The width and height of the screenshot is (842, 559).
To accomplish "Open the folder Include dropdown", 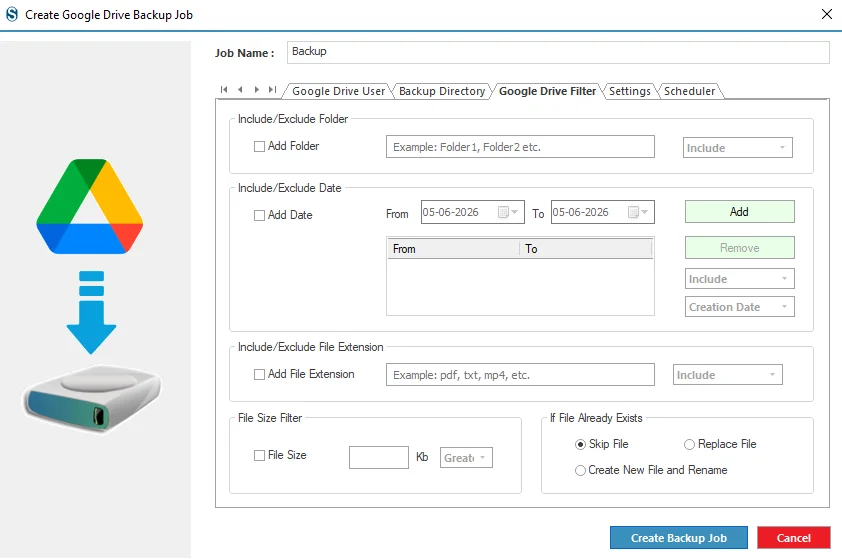I will [737, 148].
